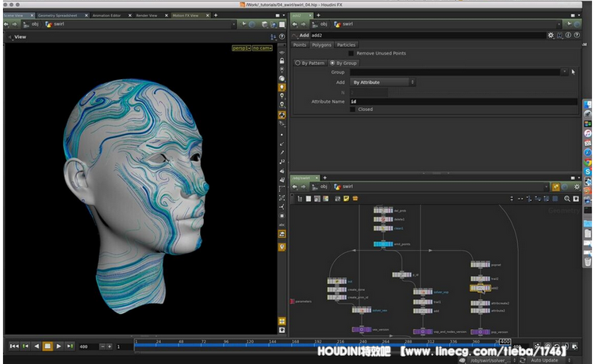Select the popnet node
595x364 pixels.
[480, 265]
